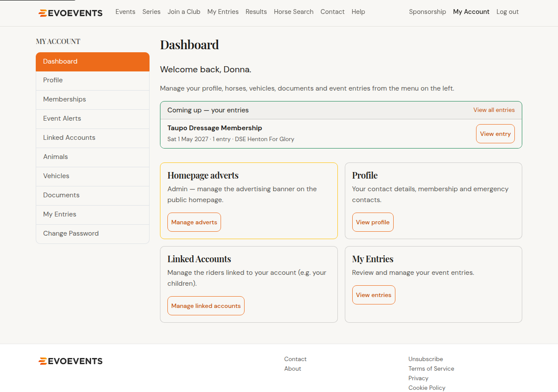
Task: Click the 'Sat 1 May 2027' entry details text
Action: [x=231, y=139]
